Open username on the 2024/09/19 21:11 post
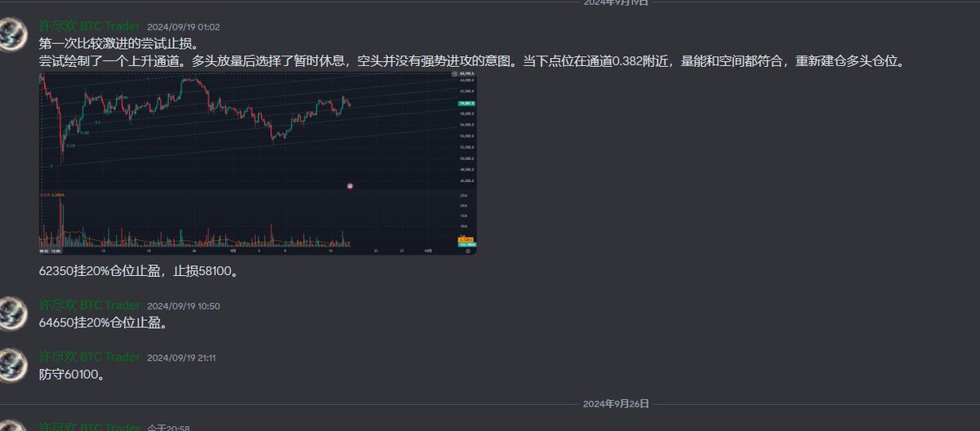Screen dimensions: 980x431 90,358
